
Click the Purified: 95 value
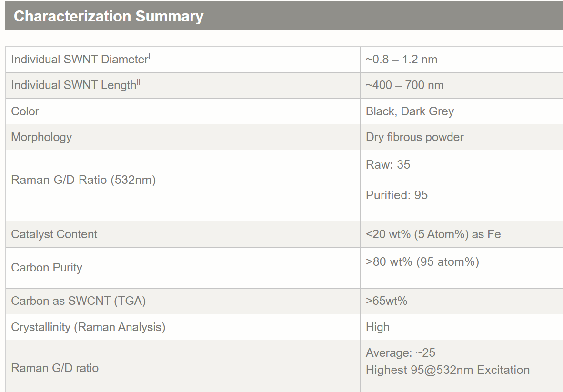click(x=396, y=195)
